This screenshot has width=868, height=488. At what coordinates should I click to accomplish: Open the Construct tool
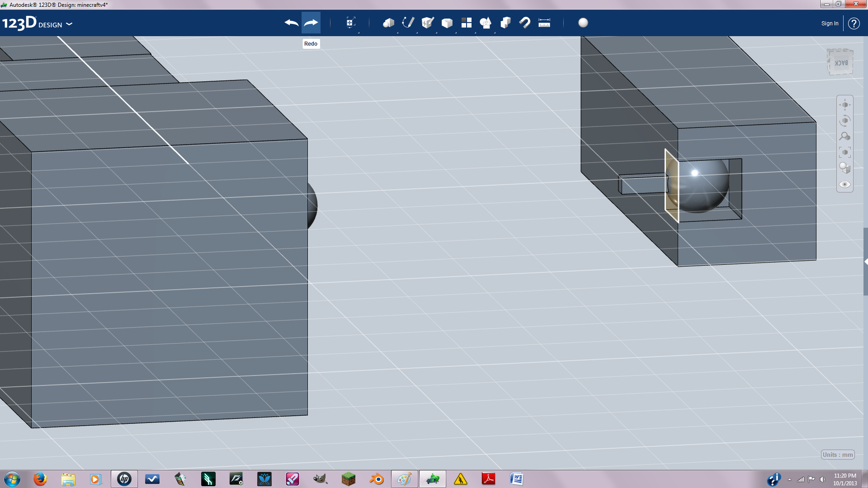pyautogui.click(x=427, y=23)
